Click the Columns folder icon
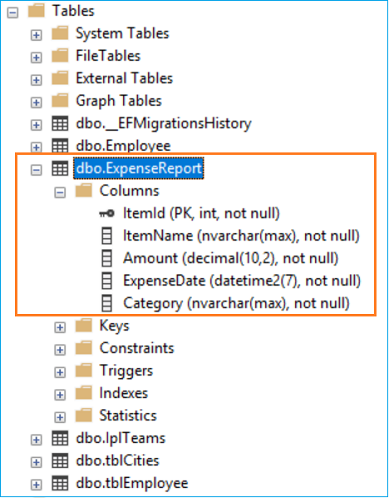389x498 pixels. point(84,190)
